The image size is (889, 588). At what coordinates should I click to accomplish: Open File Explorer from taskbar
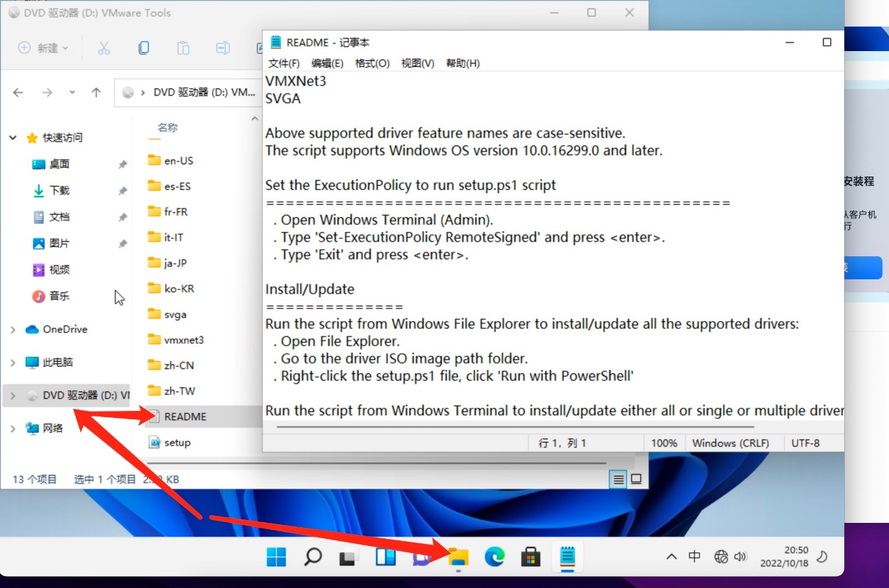click(458, 557)
